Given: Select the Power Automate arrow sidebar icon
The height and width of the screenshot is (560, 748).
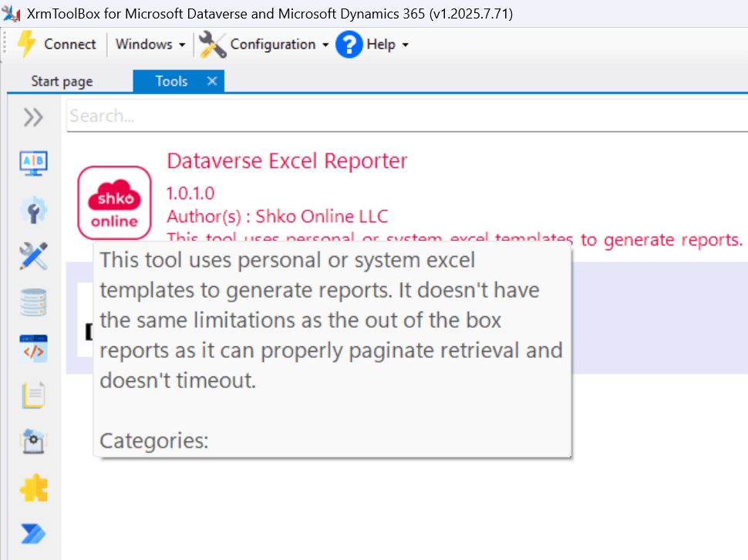Looking at the screenshot, I should (33, 534).
